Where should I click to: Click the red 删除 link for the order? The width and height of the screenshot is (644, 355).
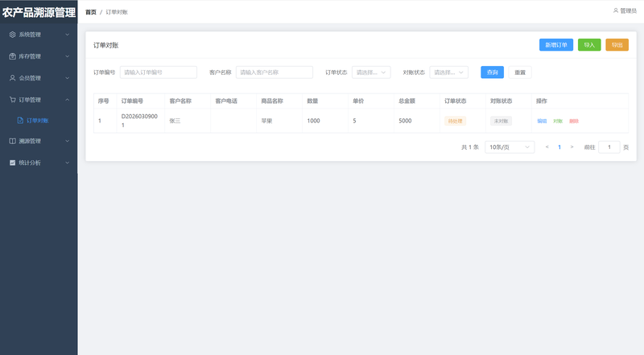[574, 121]
